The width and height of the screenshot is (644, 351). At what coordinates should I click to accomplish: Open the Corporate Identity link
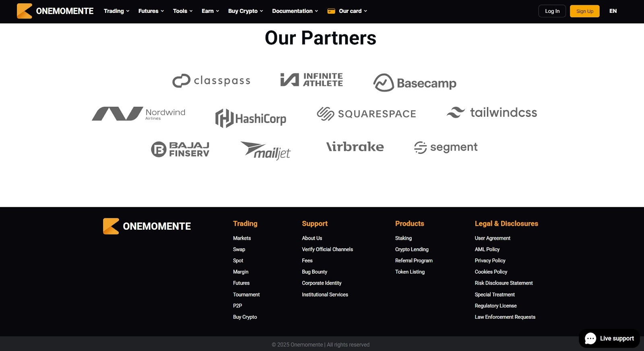coord(322,283)
